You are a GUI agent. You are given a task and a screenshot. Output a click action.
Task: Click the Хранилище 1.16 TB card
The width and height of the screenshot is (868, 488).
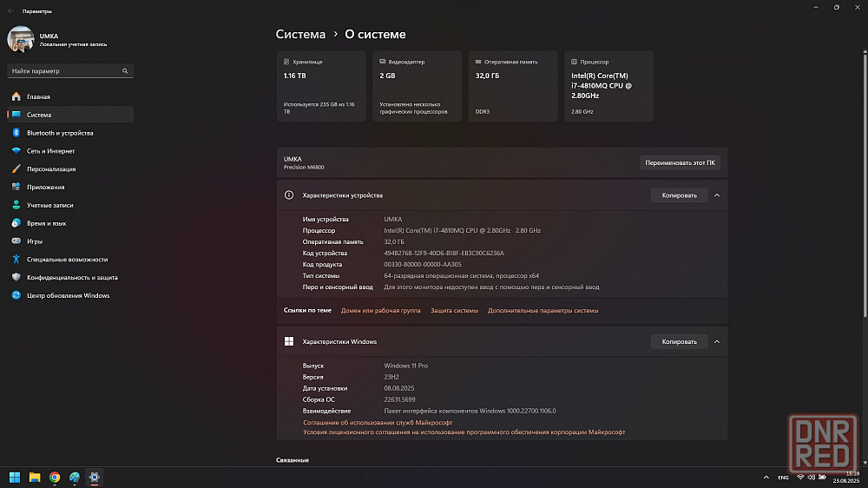tap(321, 87)
